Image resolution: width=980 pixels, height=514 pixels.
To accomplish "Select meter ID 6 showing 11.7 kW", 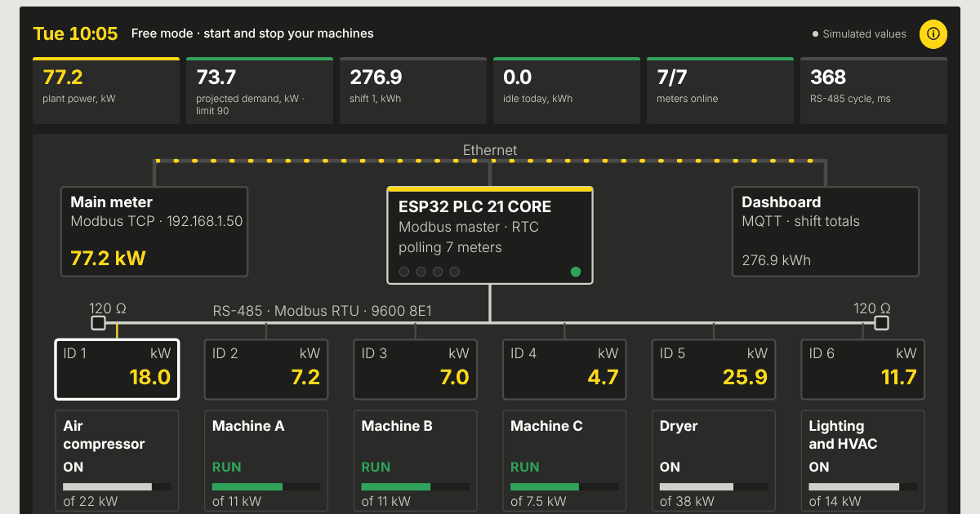I will coord(863,370).
